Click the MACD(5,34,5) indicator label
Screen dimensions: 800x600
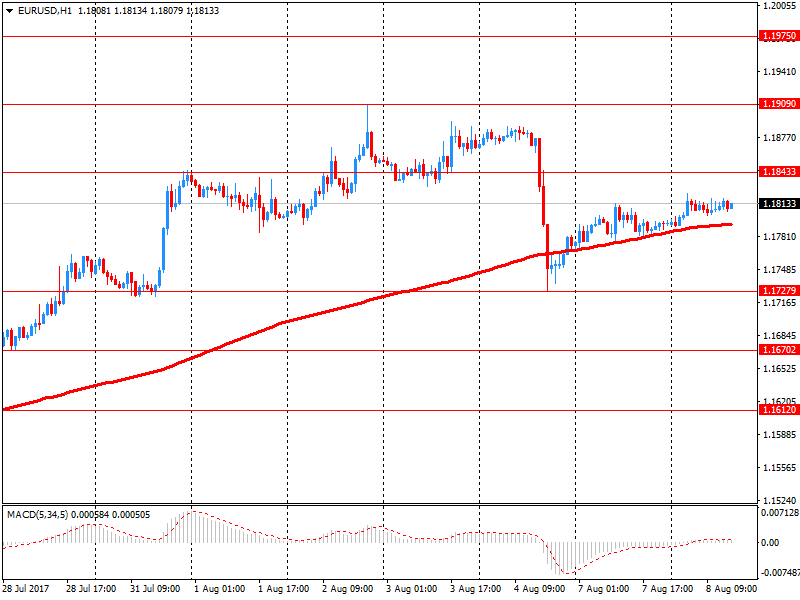tap(37, 515)
